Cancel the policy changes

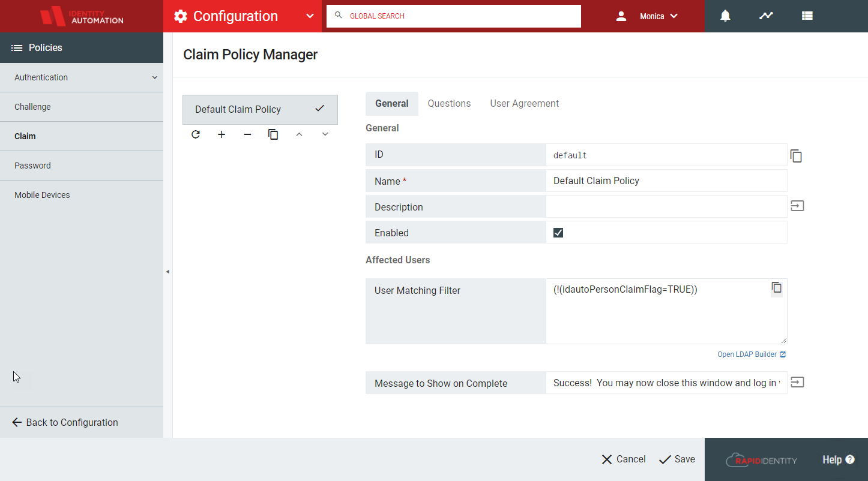click(624, 459)
